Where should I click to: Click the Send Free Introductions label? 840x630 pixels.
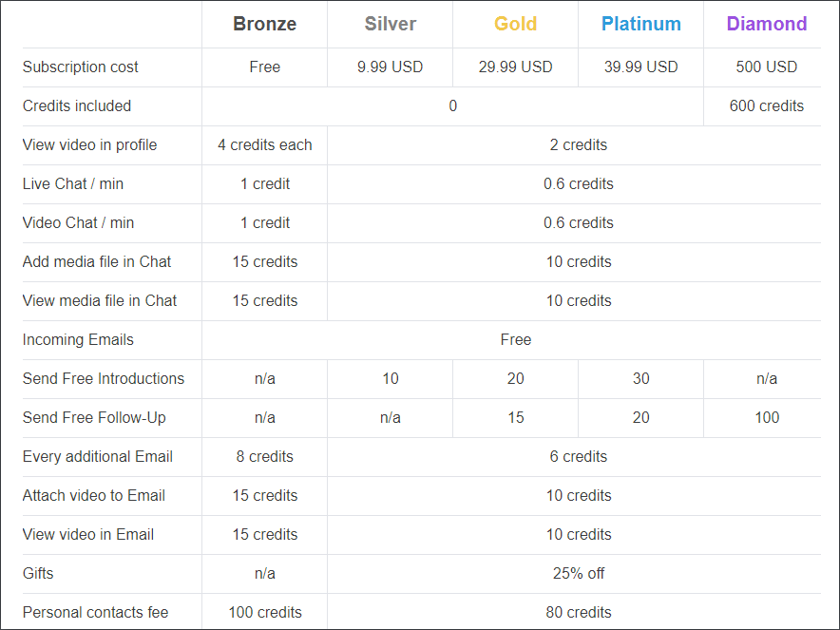pyautogui.click(x=104, y=379)
